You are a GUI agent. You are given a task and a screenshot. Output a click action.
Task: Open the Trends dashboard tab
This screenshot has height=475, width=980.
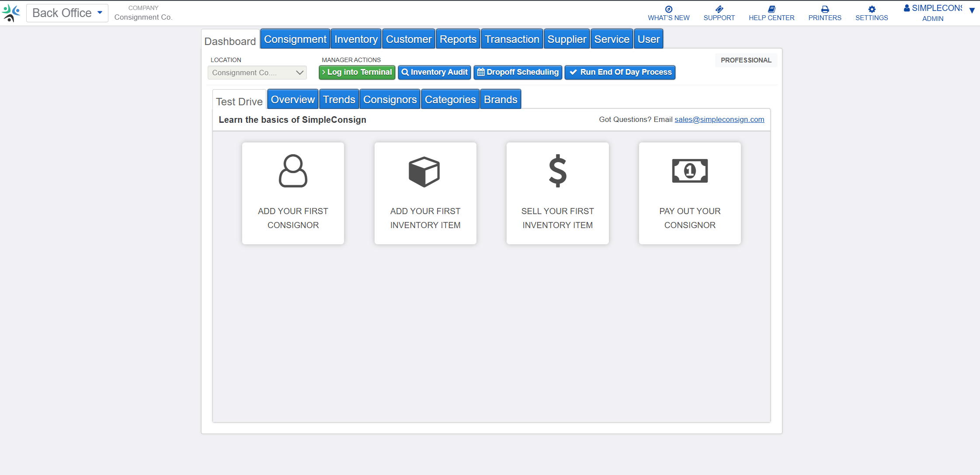click(x=339, y=100)
